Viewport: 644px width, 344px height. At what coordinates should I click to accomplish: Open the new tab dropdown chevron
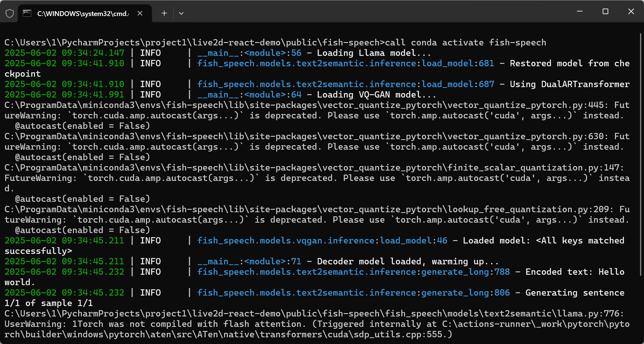point(181,13)
